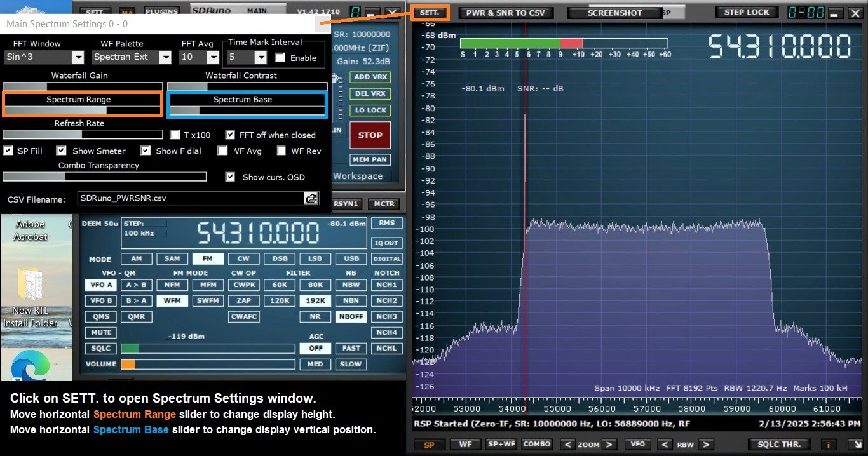Click the 54.310.000 frequency readout in RX Control
The width and height of the screenshot is (868, 456).
pos(258,233)
